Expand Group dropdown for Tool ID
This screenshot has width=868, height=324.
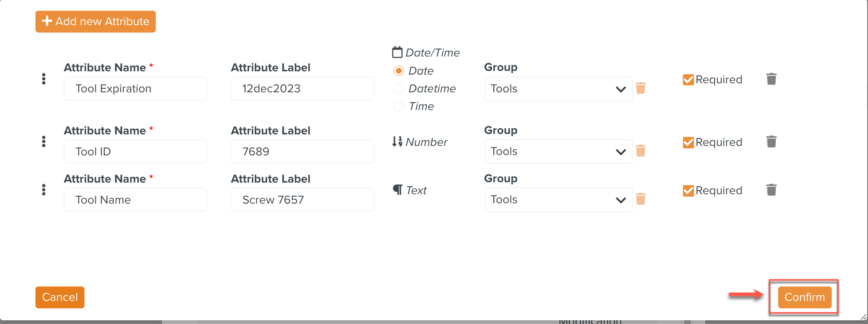click(x=558, y=151)
